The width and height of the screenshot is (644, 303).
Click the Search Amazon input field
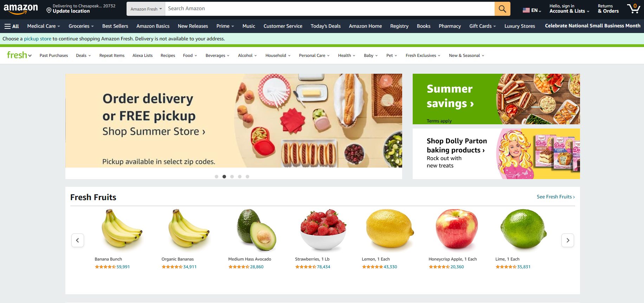click(330, 9)
